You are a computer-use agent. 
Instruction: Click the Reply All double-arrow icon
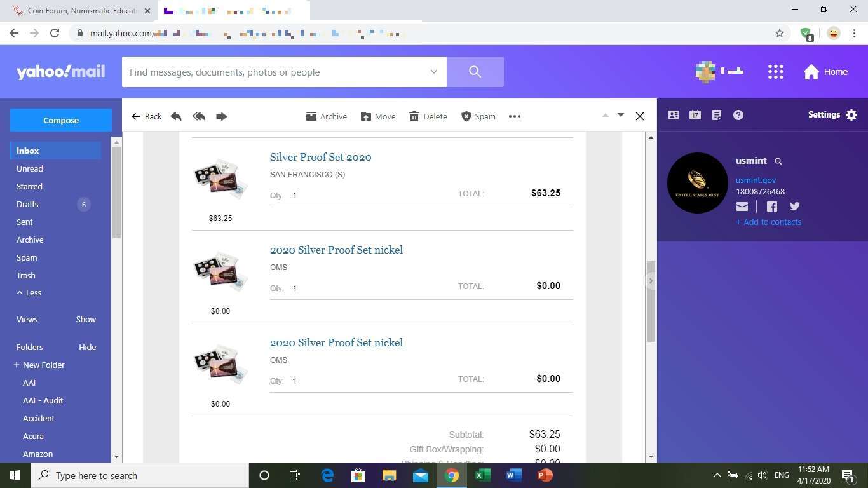point(199,116)
